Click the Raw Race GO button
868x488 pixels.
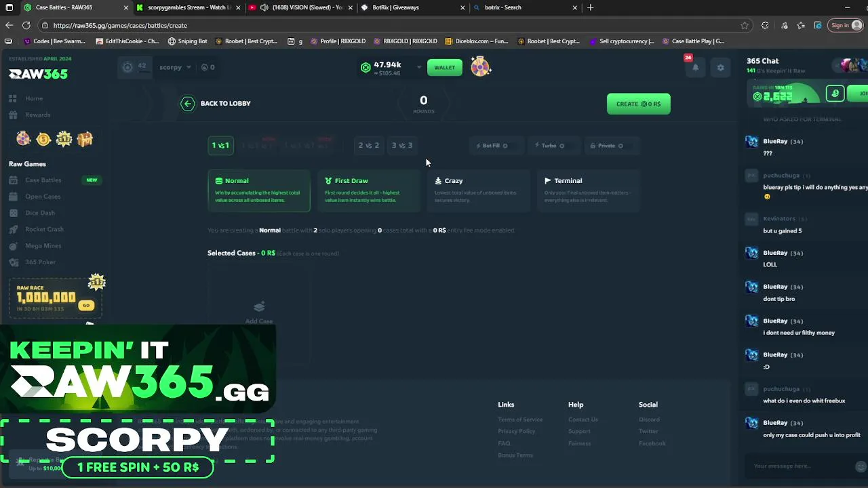click(86, 305)
